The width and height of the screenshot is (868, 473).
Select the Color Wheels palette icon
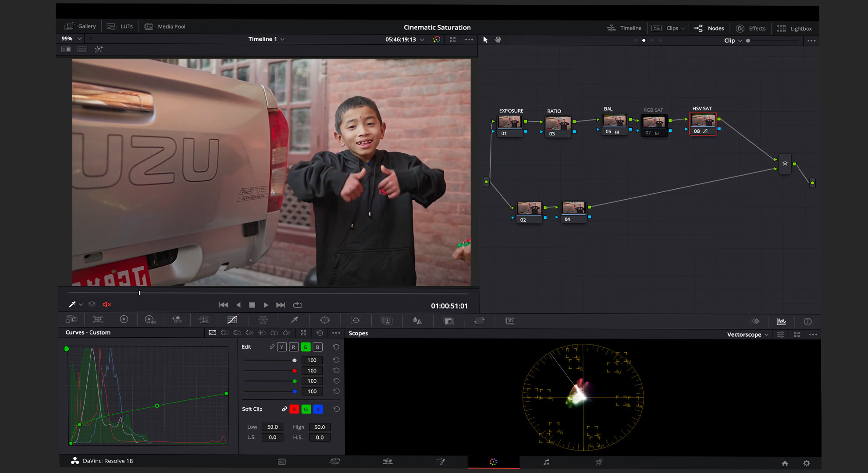click(x=124, y=320)
